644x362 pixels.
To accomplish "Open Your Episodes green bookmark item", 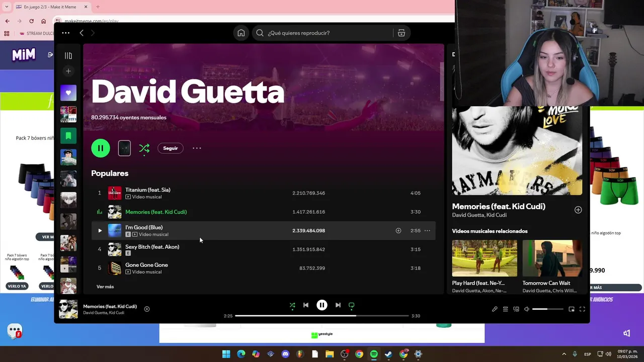I will 68,136.
